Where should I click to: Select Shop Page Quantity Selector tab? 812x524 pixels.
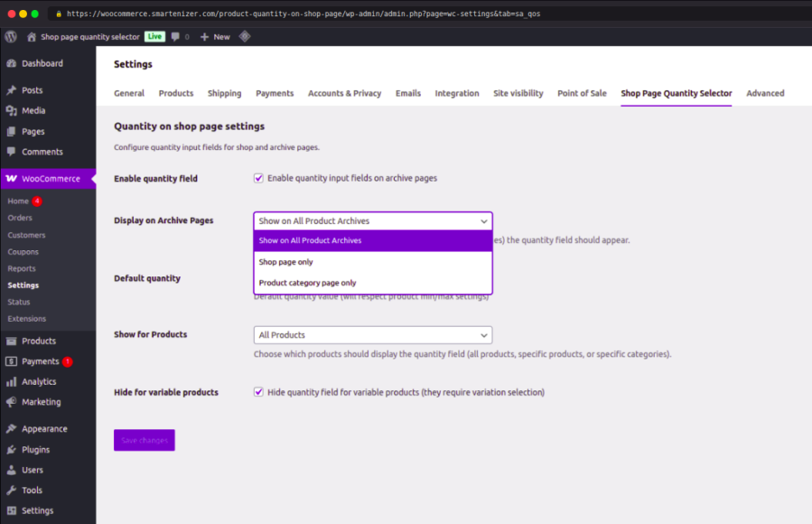click(x=677, y=93)
